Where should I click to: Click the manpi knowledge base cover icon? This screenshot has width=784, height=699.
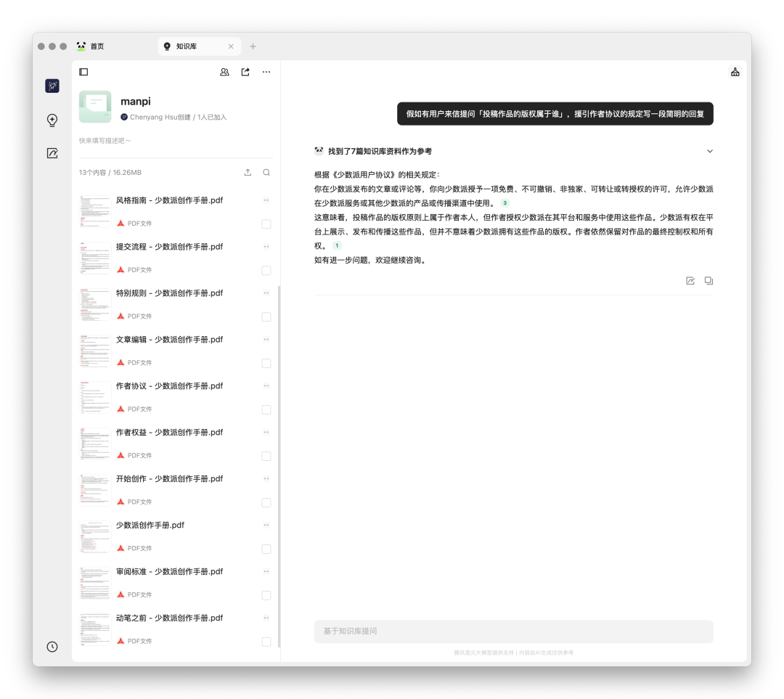click(x=95, y=107)
